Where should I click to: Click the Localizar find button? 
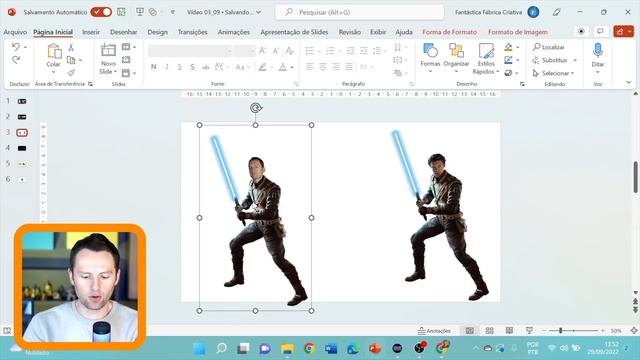pyautogui.click(x=549, y=47)
